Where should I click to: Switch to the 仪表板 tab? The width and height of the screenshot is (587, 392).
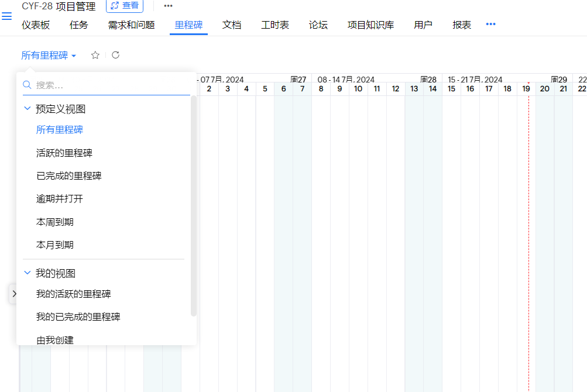tap(36, 25)
